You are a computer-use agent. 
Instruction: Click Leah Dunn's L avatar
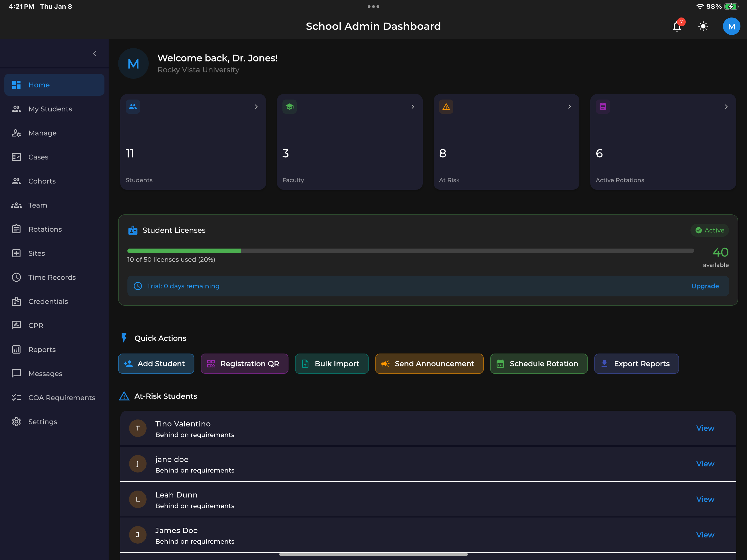coord(138,499)
